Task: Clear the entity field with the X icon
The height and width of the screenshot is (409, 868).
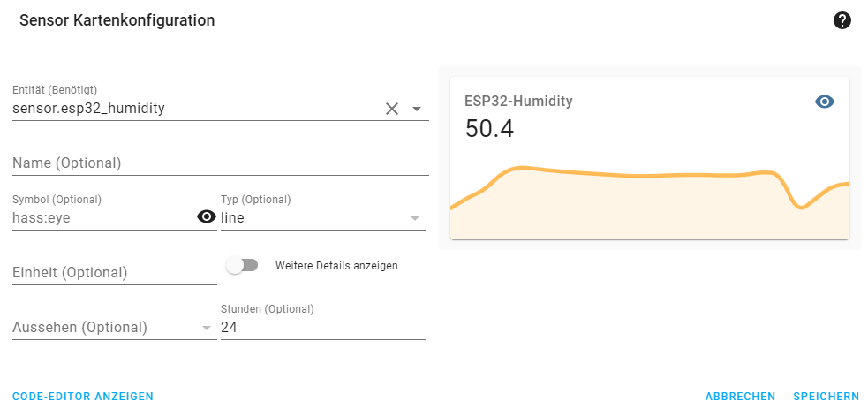Action: 392,109
